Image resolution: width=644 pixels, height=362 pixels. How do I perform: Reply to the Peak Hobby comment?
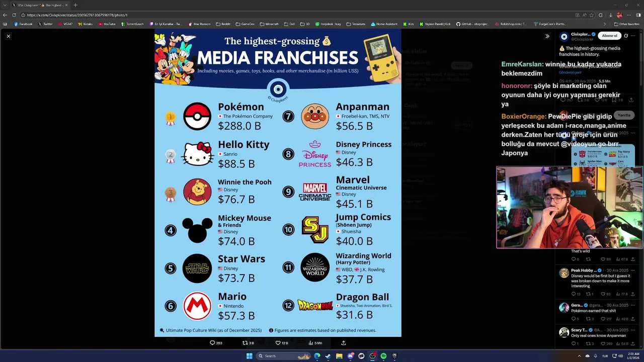pyautogui.click(x=573, y=294)
